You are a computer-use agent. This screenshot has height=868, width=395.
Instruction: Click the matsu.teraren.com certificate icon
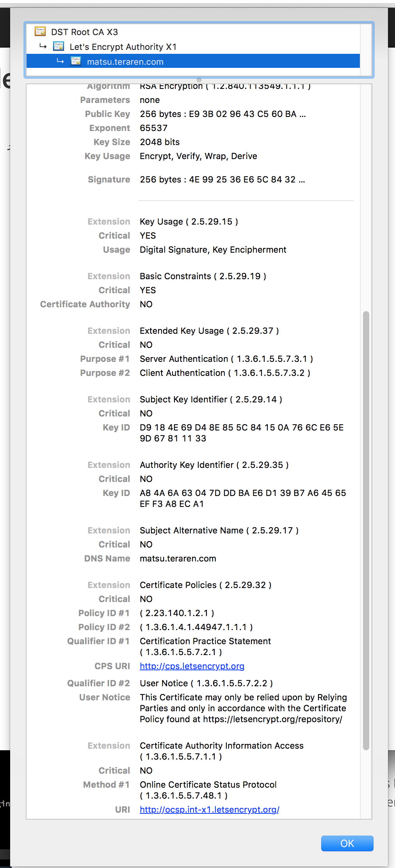click(76, 61)
